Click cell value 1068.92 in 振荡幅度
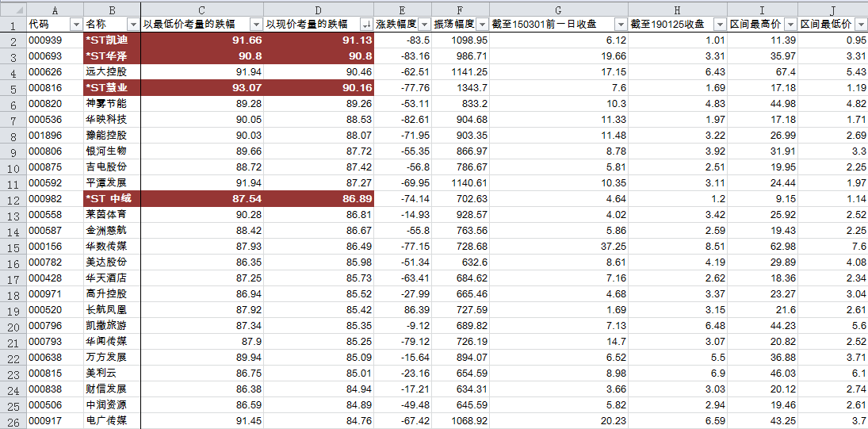Viewport: 868px width, 429px height. point(461,421)
